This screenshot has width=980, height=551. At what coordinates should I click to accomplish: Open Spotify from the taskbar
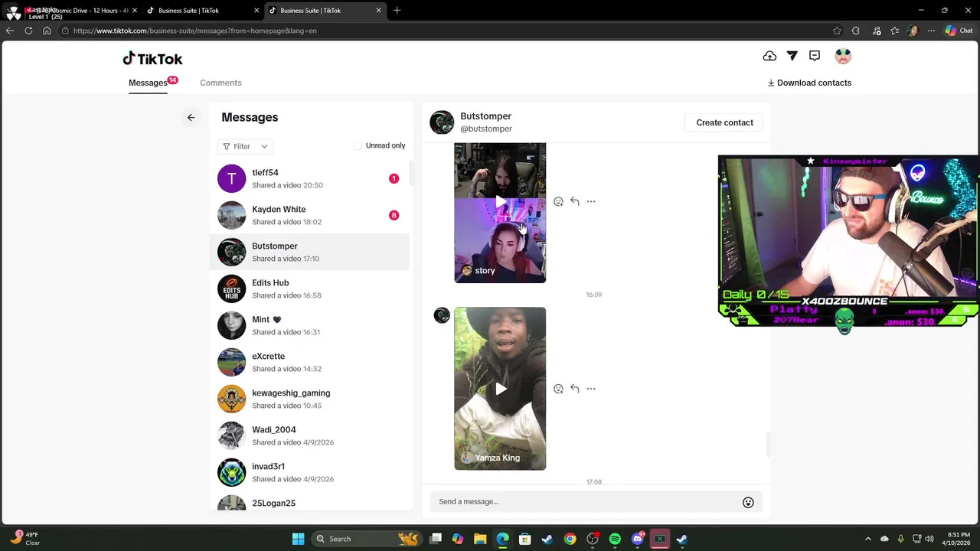(x=615, y=539)
